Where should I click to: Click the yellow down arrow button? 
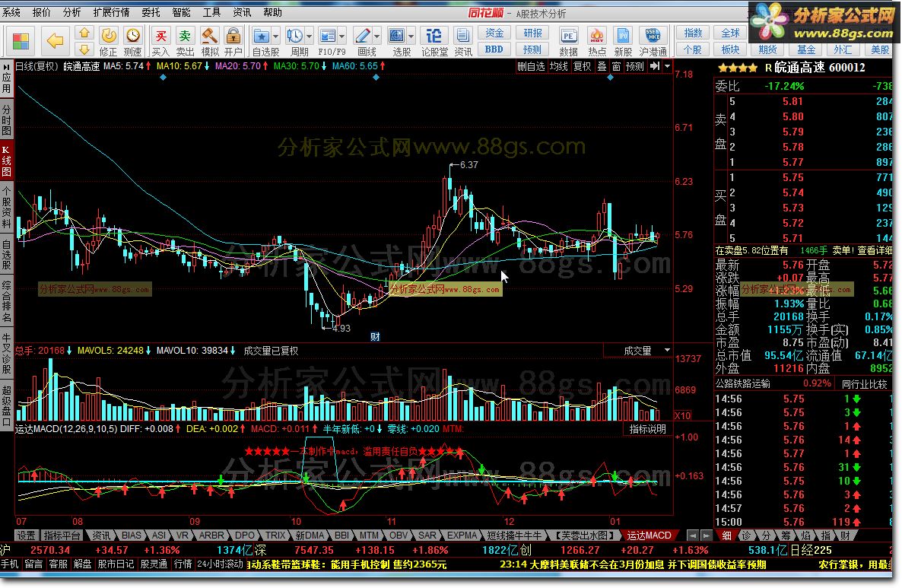84,49
